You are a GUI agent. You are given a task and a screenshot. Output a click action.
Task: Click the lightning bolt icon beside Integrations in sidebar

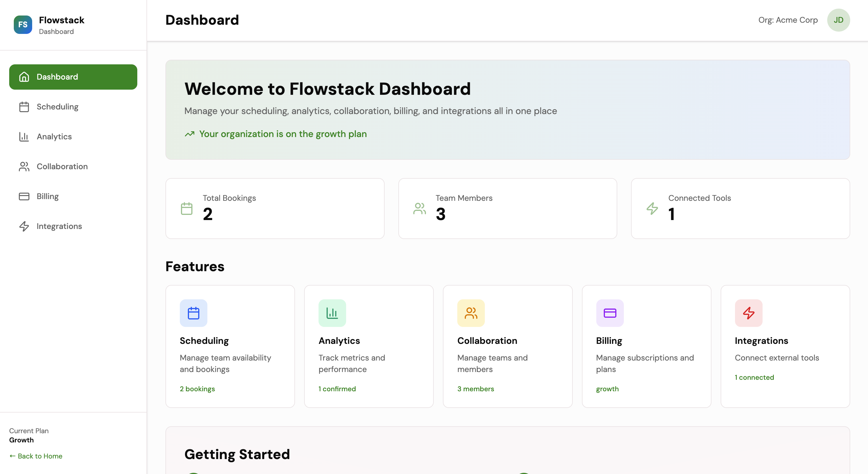24,226
